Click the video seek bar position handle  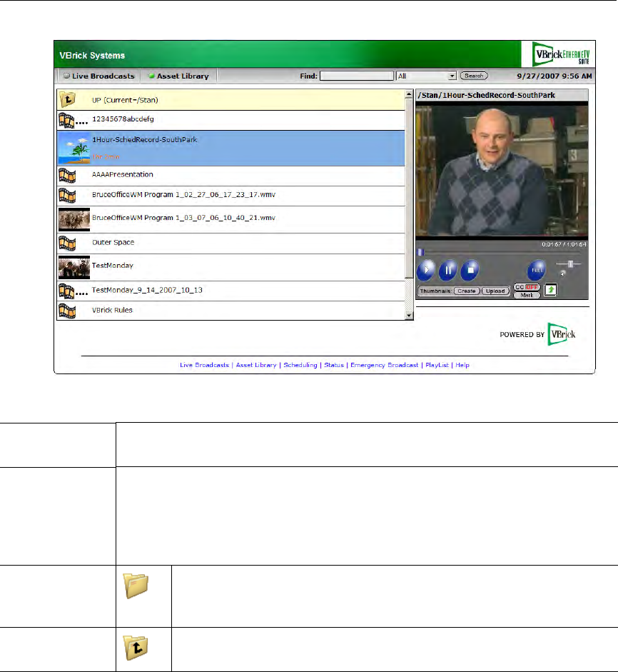point(420,252)
